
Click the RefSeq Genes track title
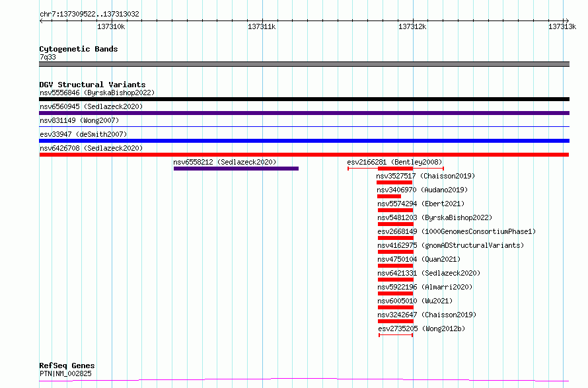(x=67, y=366)
